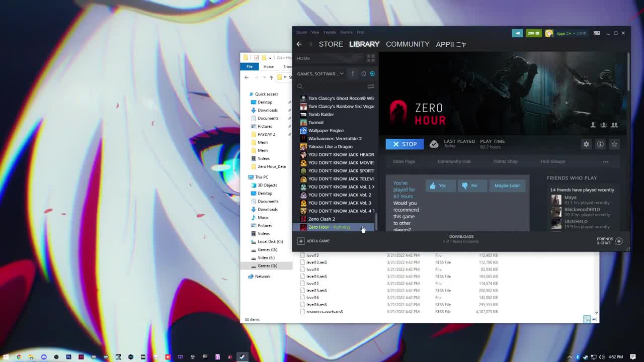Open the GAMES, SOFTWARE collection dropdown
The width and height of the screenshot is (644, 362).
click(x=320, y=73)
